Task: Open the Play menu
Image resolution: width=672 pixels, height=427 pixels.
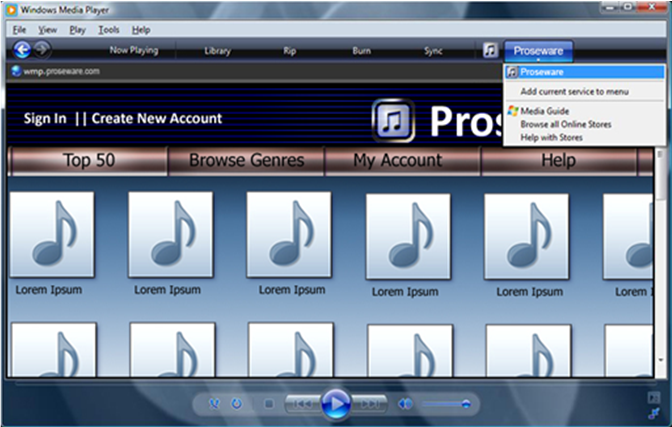Action: tap(78, 30)
